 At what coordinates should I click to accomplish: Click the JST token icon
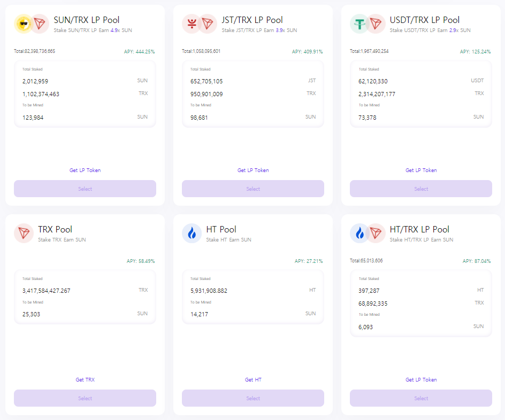tap(192, 24)
